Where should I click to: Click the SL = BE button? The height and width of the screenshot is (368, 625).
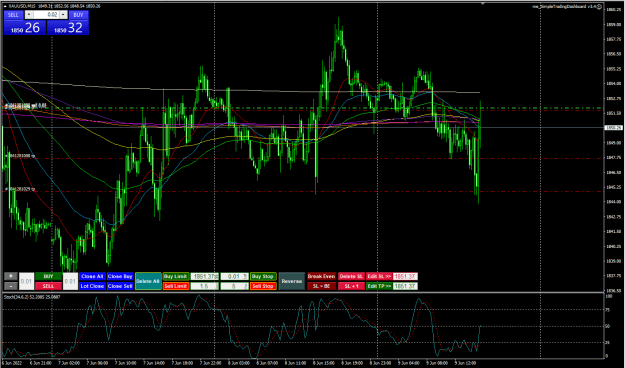321,286
